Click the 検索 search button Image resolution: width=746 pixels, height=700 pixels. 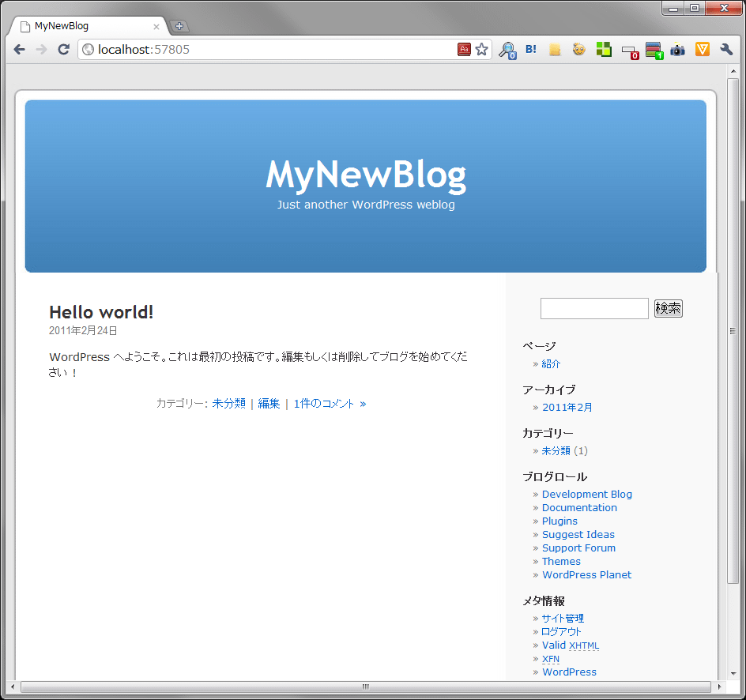pyautogui.click(x=669, y=308)
